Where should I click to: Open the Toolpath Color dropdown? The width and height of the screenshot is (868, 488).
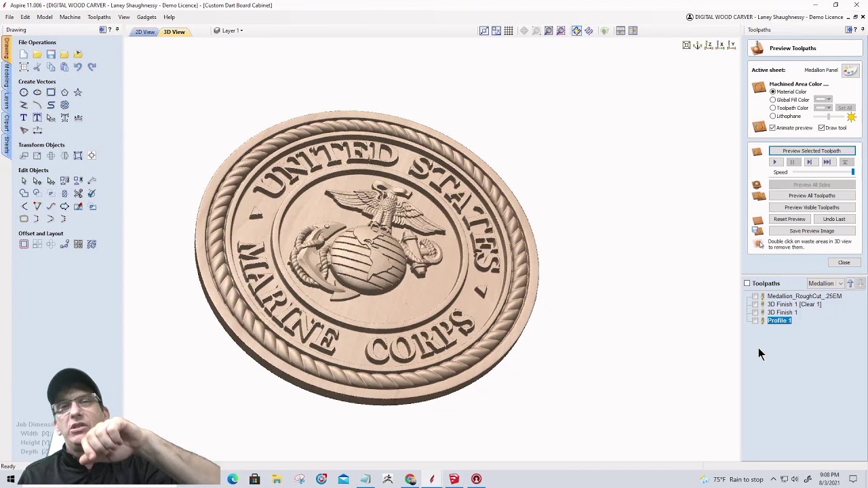click(823, 108)
